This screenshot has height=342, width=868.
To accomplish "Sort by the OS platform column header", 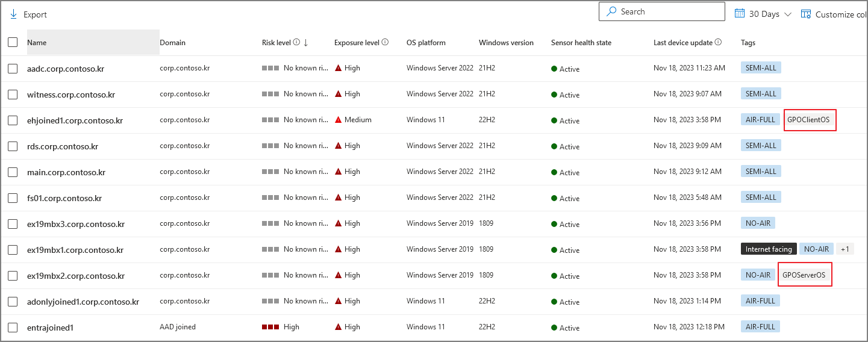I will click(426, 43).
